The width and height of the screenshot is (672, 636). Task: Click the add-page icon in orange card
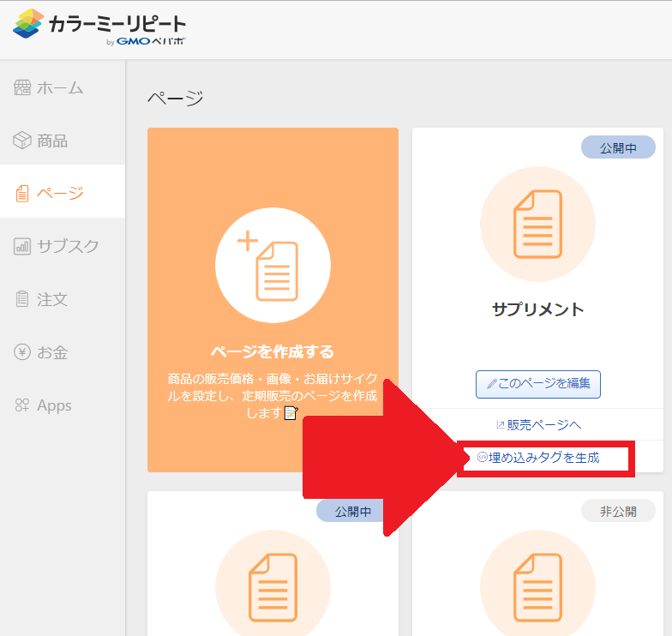point(273,266)
